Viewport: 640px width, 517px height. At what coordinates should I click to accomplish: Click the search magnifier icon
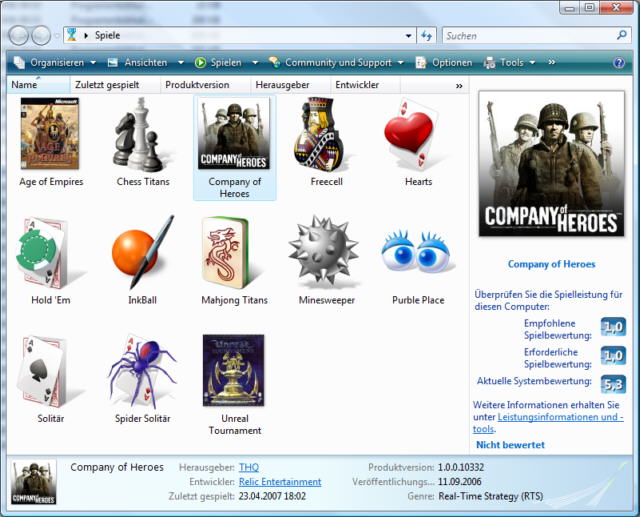point(622,35)
